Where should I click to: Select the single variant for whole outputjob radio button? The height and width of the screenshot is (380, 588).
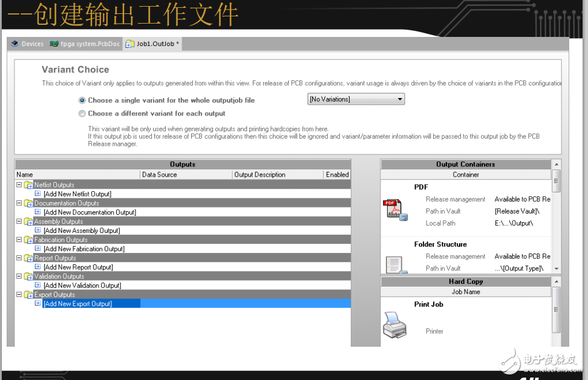pyautogui.click(x=82, y=100)
